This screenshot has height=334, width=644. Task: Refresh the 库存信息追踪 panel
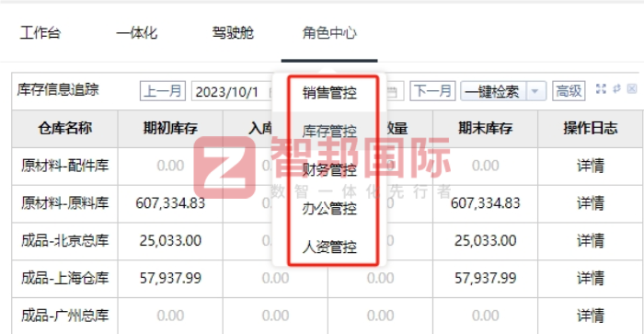coord(616,88)
